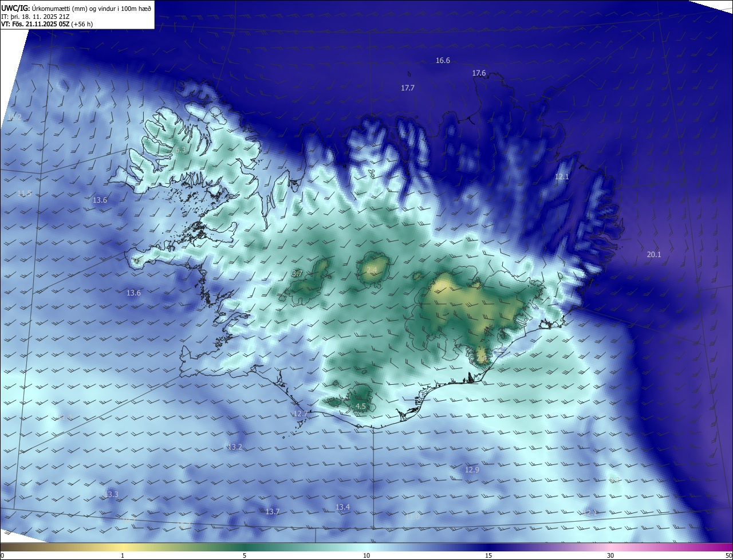The image size is (733, 560).
Task: Click the yellow band of the color bar
Action: pyautogui.click(x=123, y=547)
